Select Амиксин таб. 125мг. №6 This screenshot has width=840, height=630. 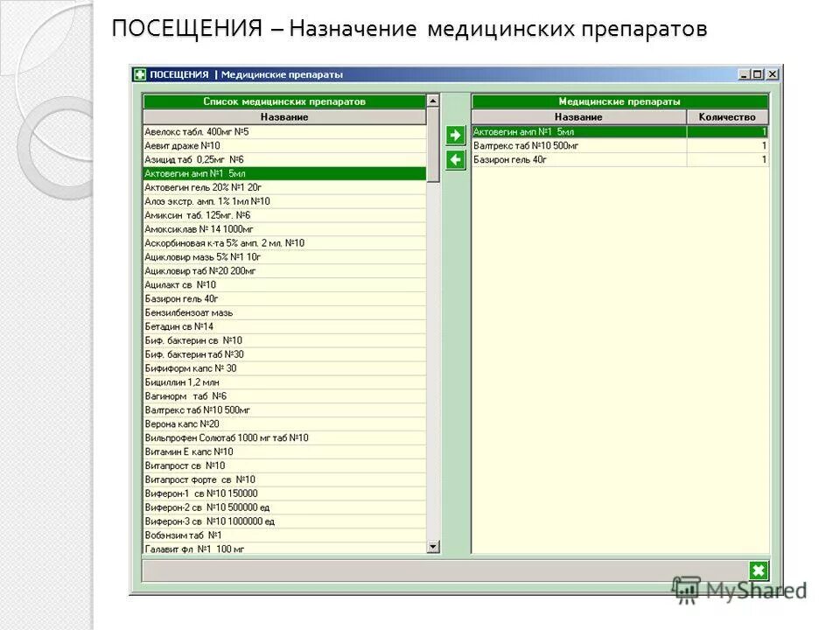[284, 215]
